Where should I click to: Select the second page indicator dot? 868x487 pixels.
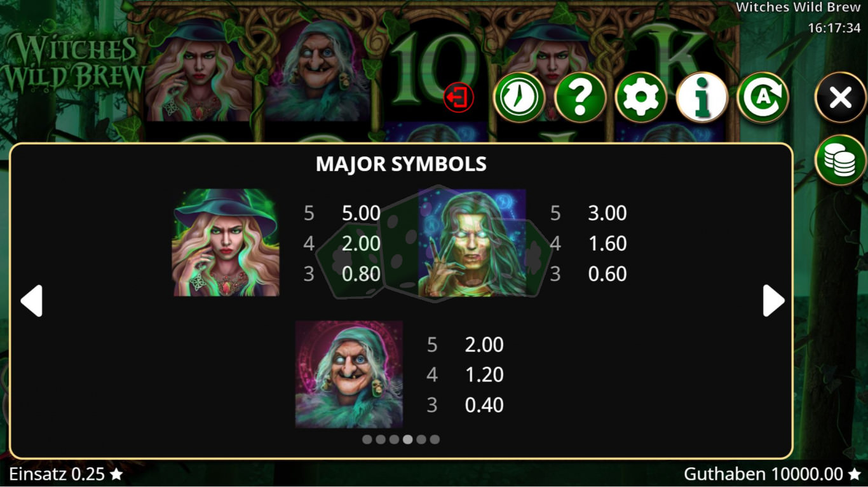click(x=381, y=439)
